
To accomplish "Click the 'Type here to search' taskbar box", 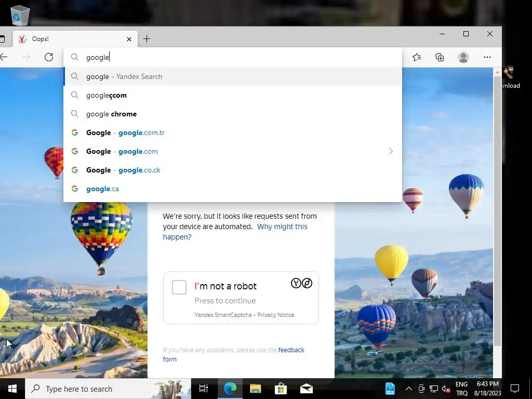I will point(109,389).
